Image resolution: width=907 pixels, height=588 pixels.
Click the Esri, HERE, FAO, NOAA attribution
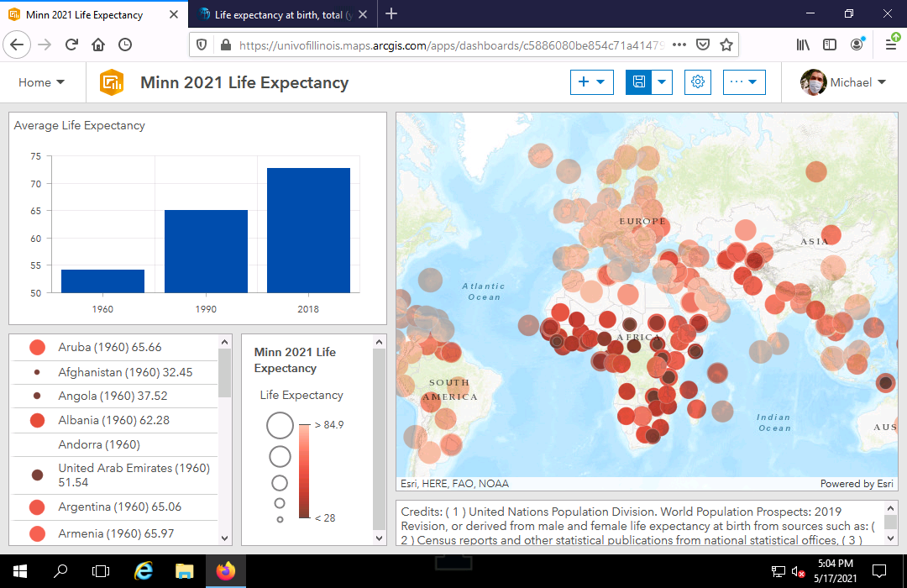tap(454, 483)
